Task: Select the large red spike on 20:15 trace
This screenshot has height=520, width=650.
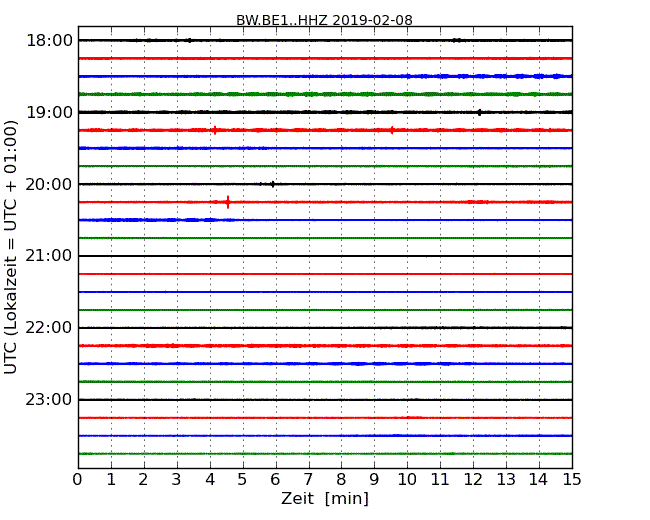Action: point(228,202)
